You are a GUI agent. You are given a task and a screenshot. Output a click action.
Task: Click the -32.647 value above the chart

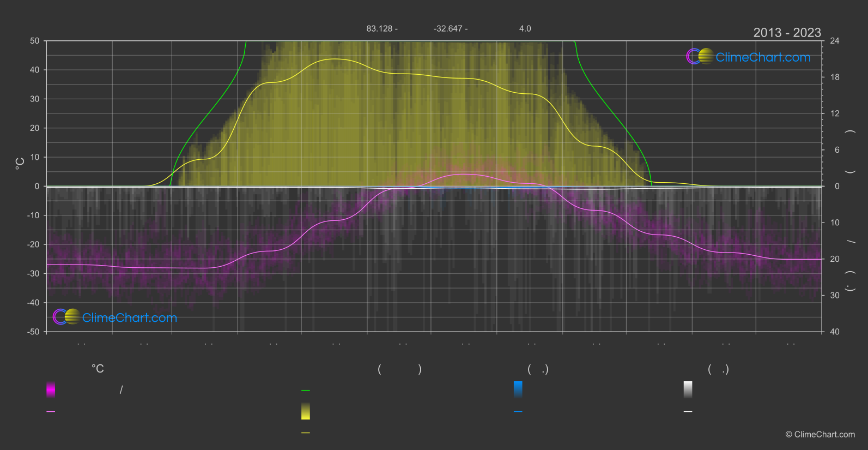450,28
